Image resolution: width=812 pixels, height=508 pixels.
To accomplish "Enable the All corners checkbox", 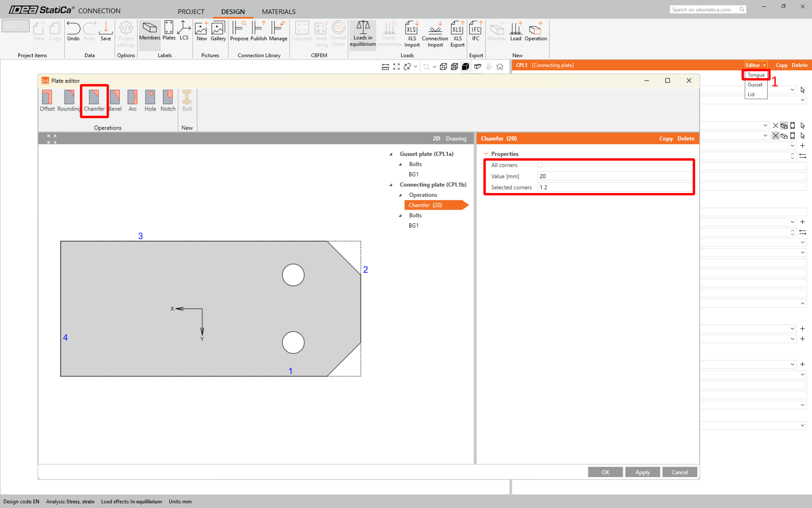I will coord(540,165).
